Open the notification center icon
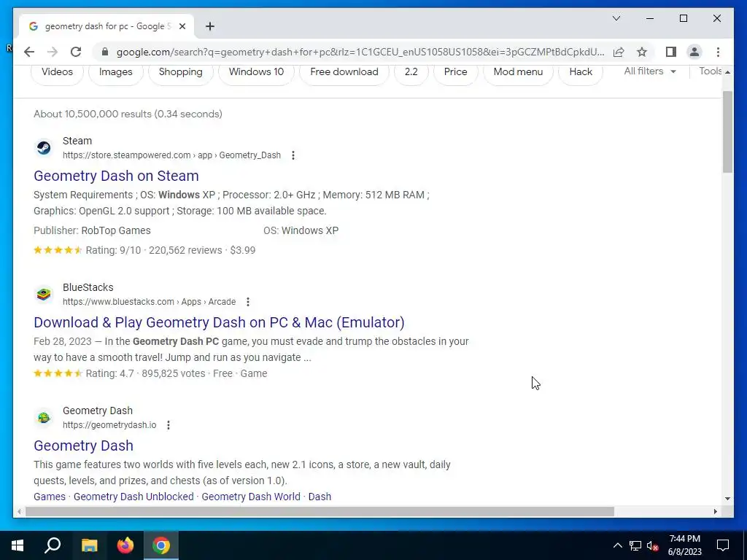 (723, 545)
